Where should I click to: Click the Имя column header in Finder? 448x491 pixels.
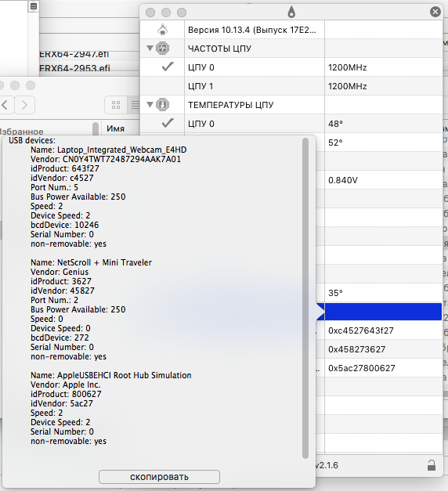pyautogui.click(x=116, y=128)
